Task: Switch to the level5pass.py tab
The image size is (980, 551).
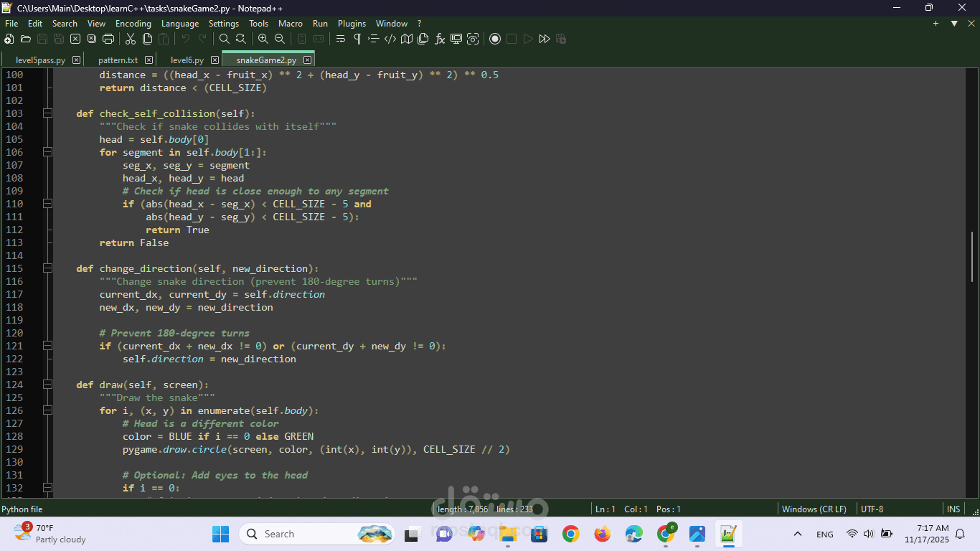Action: [41, 60]
